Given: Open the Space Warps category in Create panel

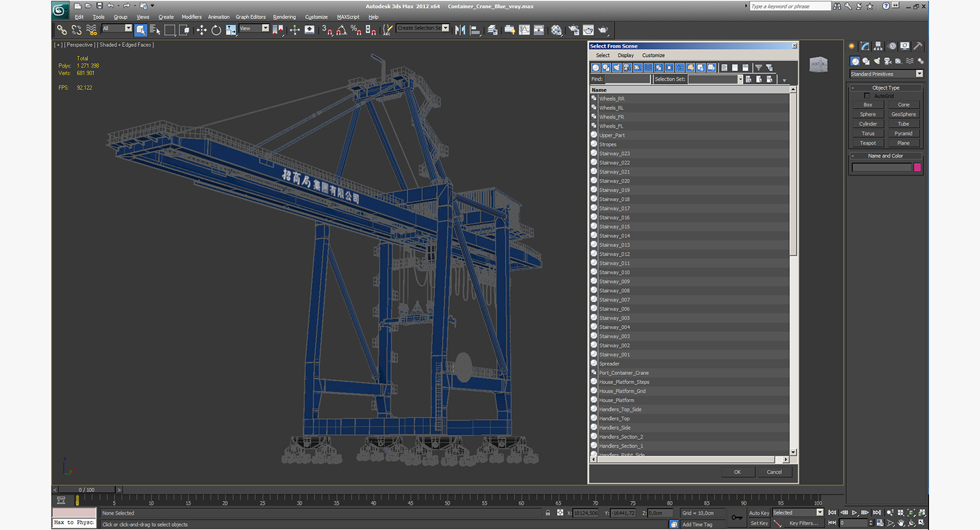Looking at the screenshot, I should pos(910,61).
